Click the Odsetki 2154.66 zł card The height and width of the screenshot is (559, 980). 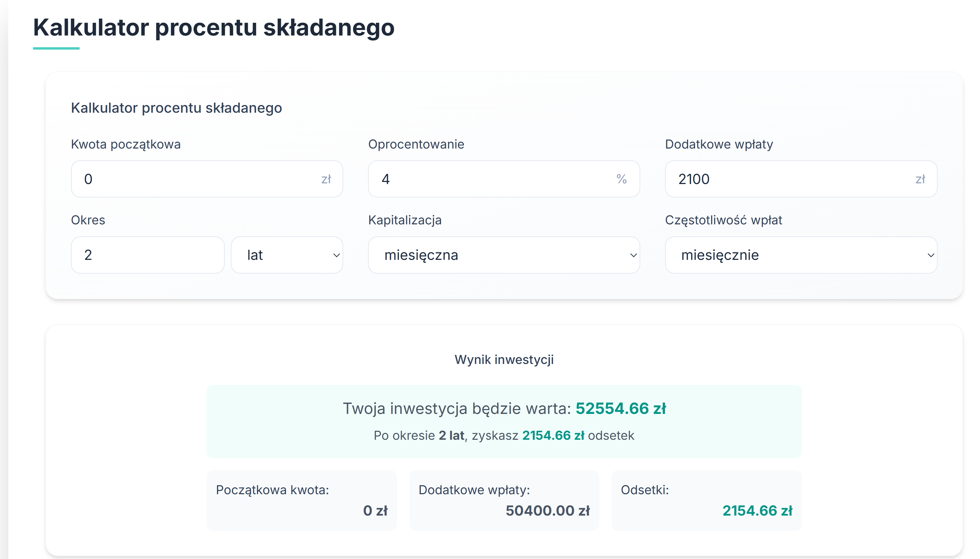(706, 500)
